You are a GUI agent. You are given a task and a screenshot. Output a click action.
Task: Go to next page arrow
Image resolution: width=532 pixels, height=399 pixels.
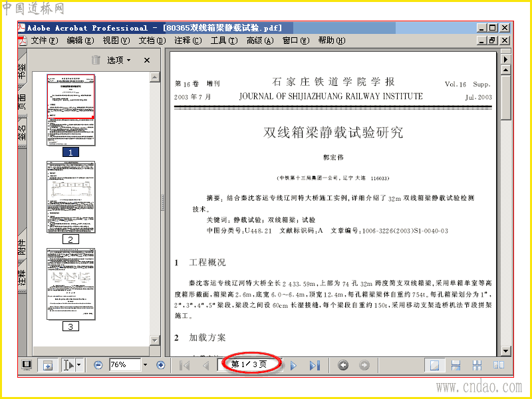[293, 365]
